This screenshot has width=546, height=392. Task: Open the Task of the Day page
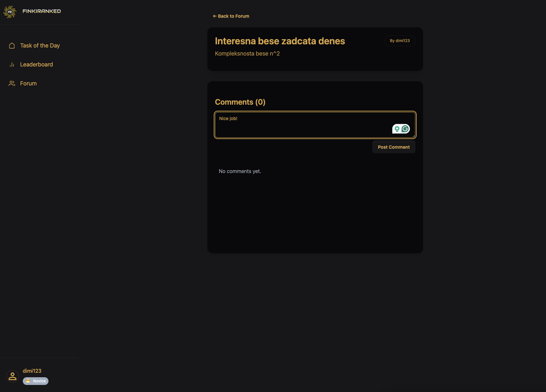40,46
